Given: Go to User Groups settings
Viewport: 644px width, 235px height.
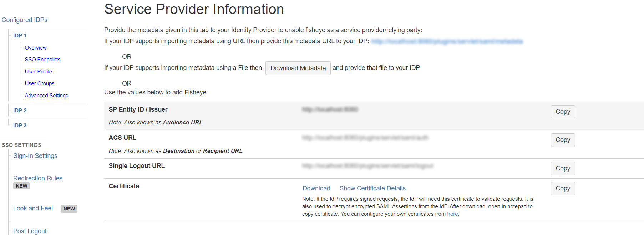Looking at the screenshot, I should (39, 83).
